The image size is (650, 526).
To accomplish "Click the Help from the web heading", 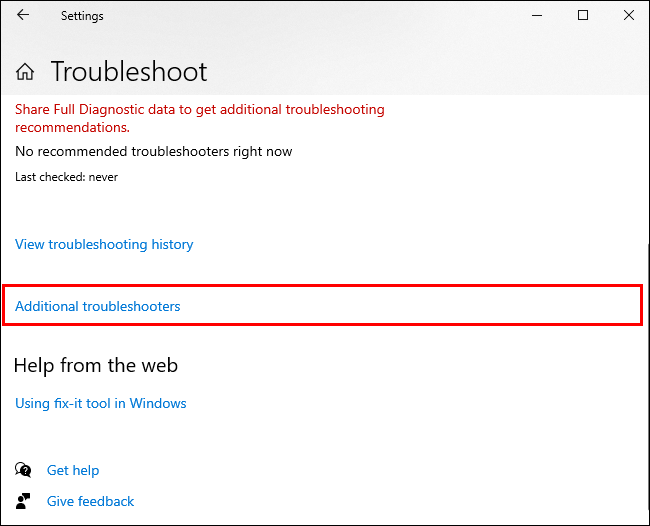I will [x=96, y=365].
